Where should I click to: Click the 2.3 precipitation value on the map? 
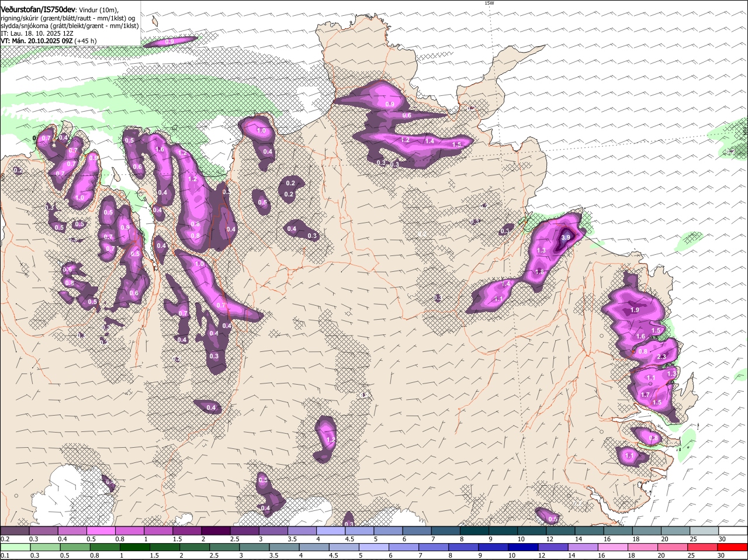[x=662, y=357]
